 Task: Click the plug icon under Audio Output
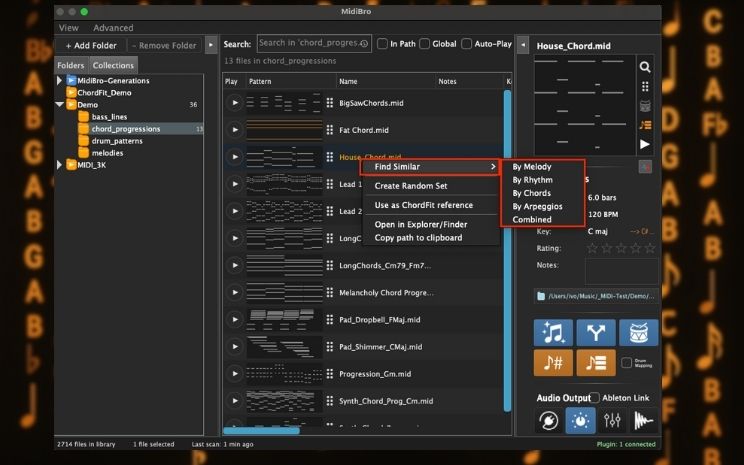coord(549,420)
